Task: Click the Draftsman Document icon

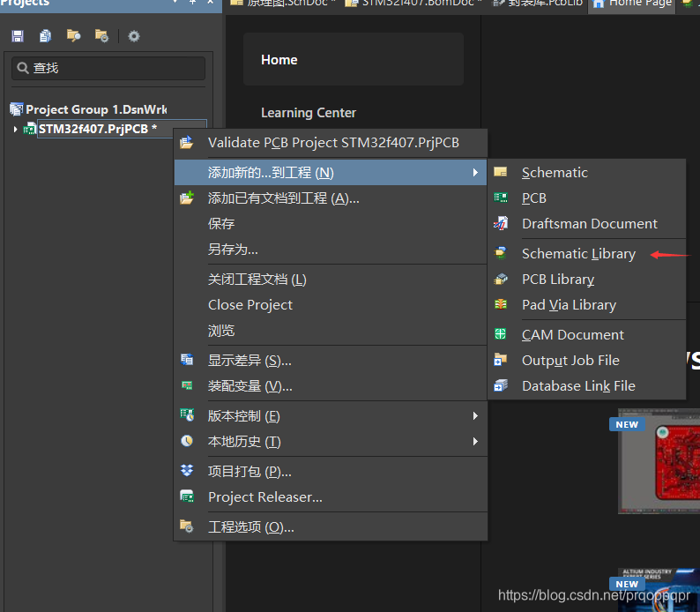Action: [x=501, y=224]
